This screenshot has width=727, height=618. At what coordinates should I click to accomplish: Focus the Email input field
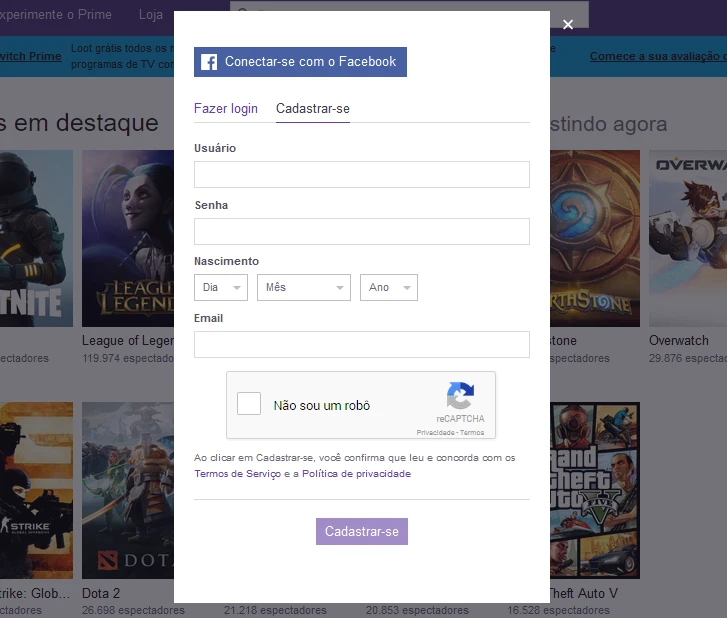point(362,344)
